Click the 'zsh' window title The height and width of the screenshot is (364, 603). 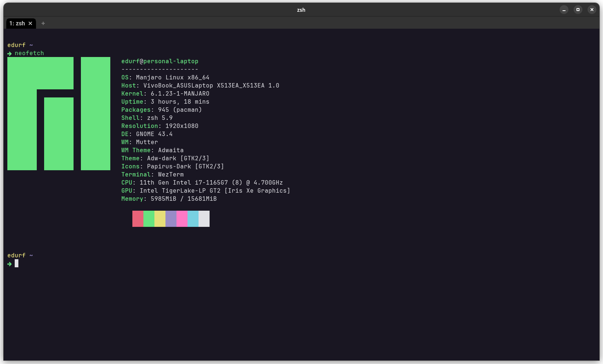(301, 10)
